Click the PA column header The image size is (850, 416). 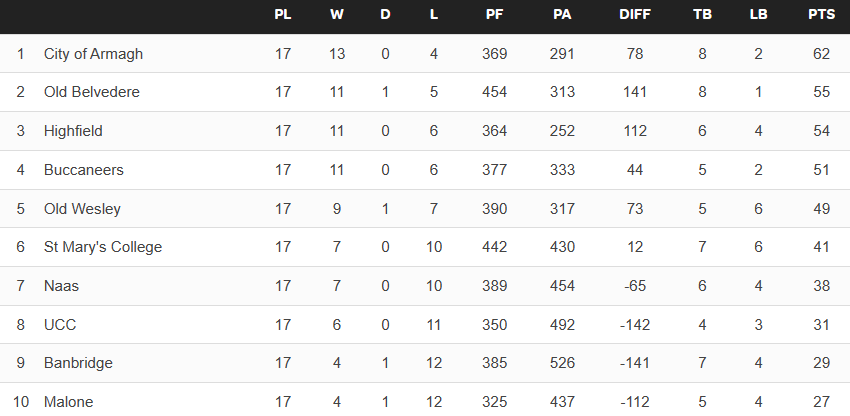pos(562,15)
